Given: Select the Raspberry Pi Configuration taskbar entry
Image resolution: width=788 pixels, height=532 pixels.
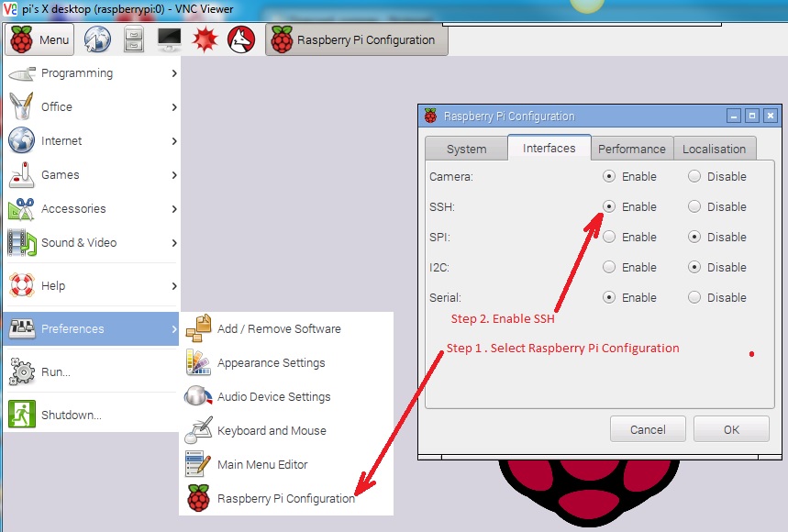Looking at the screenshot, I should click(x=356, y=39).
